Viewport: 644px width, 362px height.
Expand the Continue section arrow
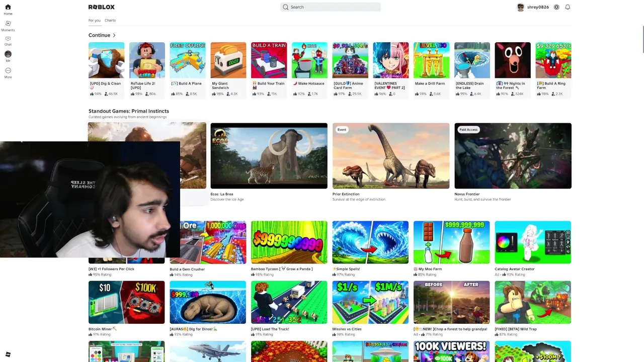(114, 35)
